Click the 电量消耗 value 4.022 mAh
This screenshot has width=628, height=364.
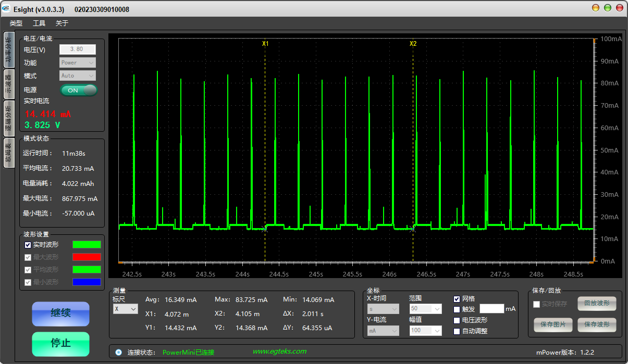point(78,184)
